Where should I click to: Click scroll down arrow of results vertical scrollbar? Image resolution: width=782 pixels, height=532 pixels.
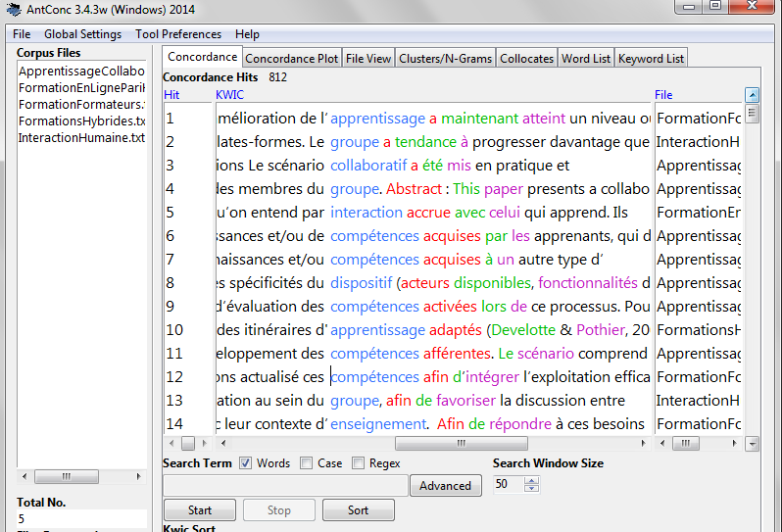click(x=752, y=443)
